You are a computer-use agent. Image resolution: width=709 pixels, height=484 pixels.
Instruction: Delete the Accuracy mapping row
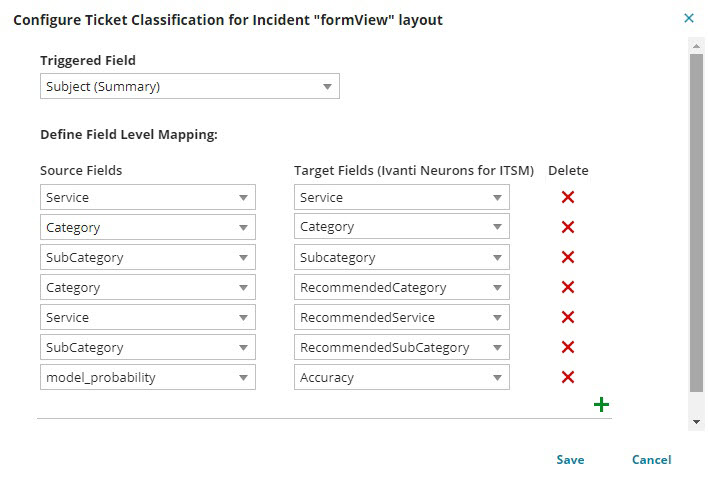(x=568, y=377)
